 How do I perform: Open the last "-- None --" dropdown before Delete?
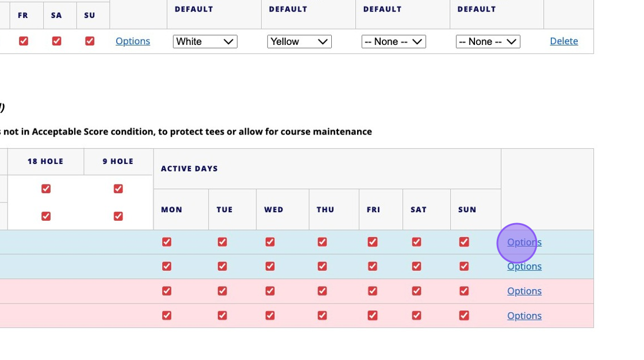(488, 41)
